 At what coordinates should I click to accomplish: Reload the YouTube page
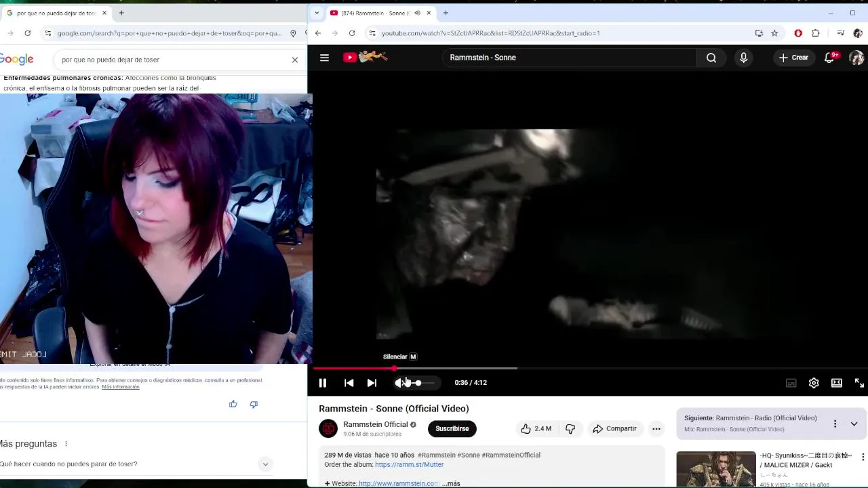click(352, 33)
